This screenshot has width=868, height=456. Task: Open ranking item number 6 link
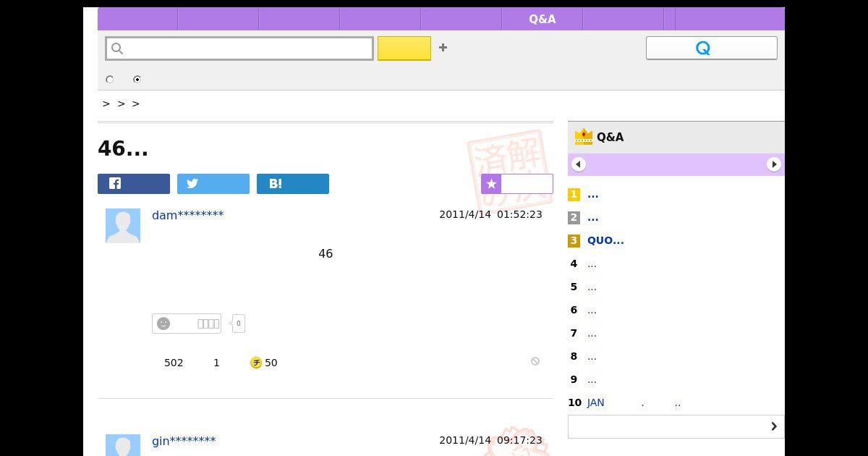[592, 311]
